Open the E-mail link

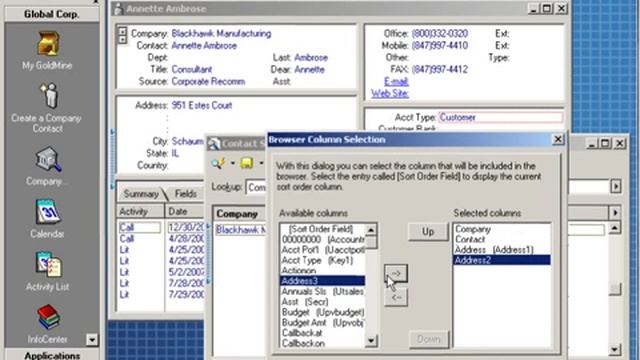396,82
